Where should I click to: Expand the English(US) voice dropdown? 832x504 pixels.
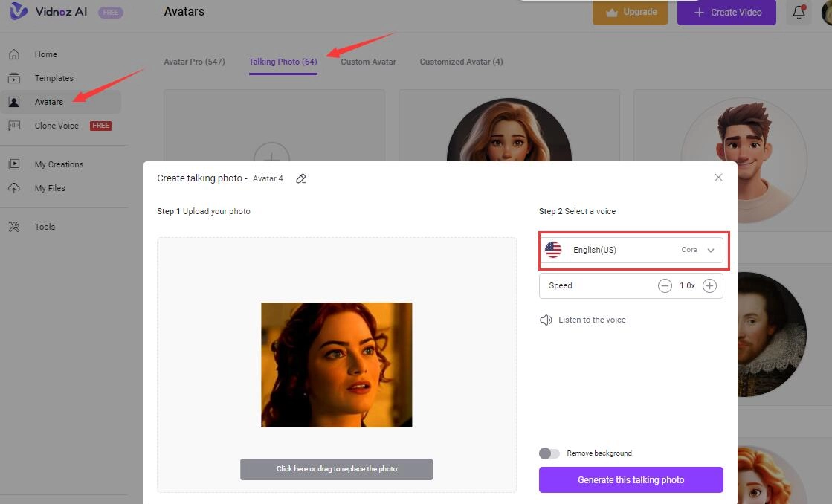710,251
